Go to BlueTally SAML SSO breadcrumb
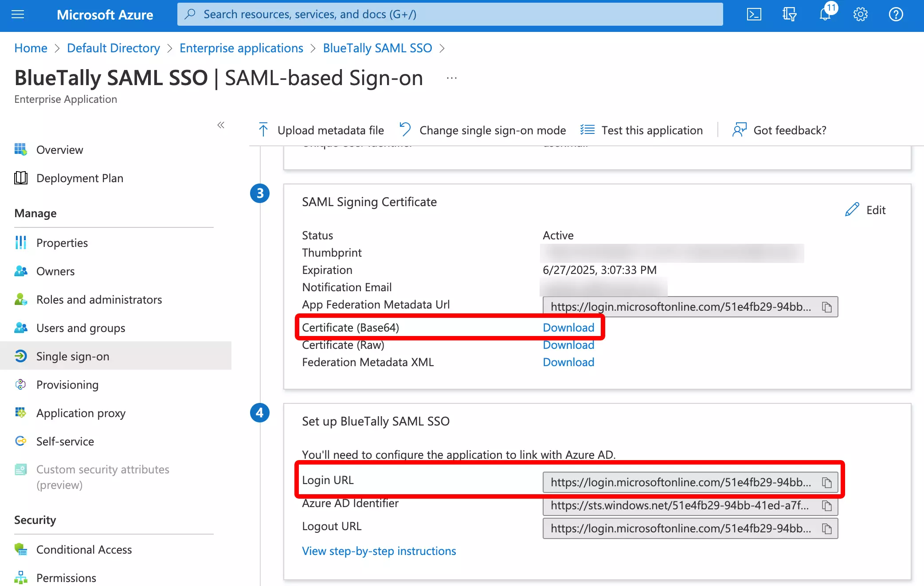924x586 pixels. (x=377, y=48)
